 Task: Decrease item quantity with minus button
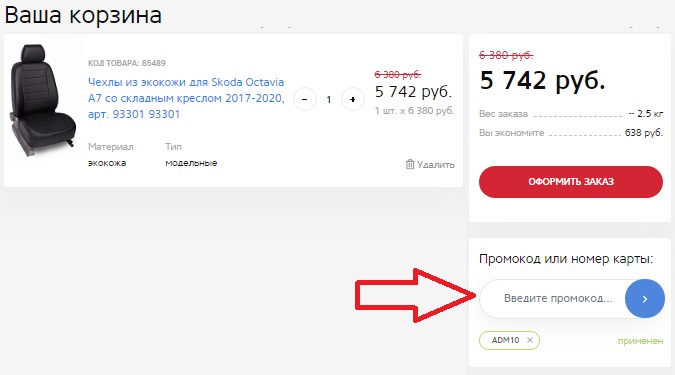tap(305, 99)
